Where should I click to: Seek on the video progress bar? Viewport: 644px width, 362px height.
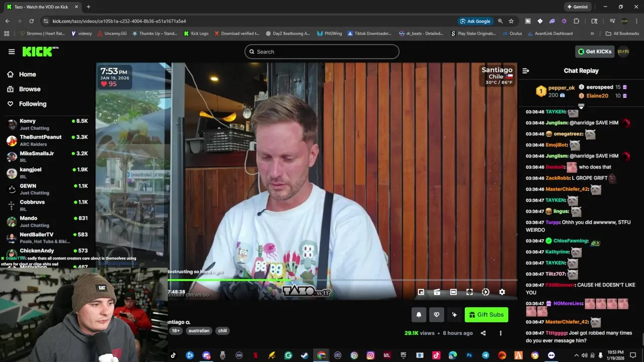[x=342, y=280]
